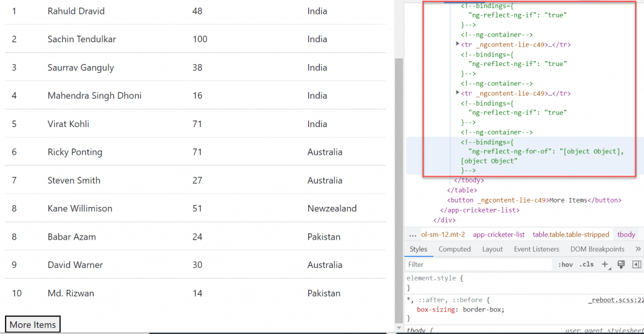
Task: Open the DOM Breakpoints tab
Action: (597, 249)
